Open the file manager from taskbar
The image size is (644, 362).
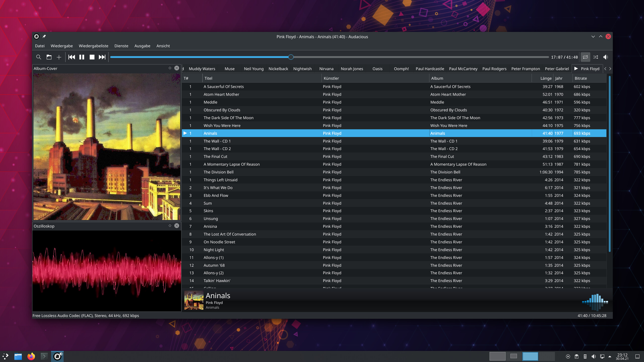(18, 356)
